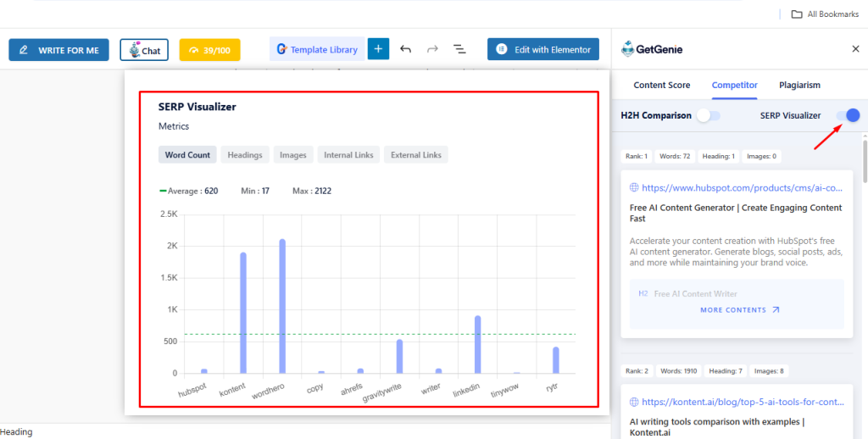Switch to the Content Score tab
The height and width of the screenshot is (439, 868).
661,86
